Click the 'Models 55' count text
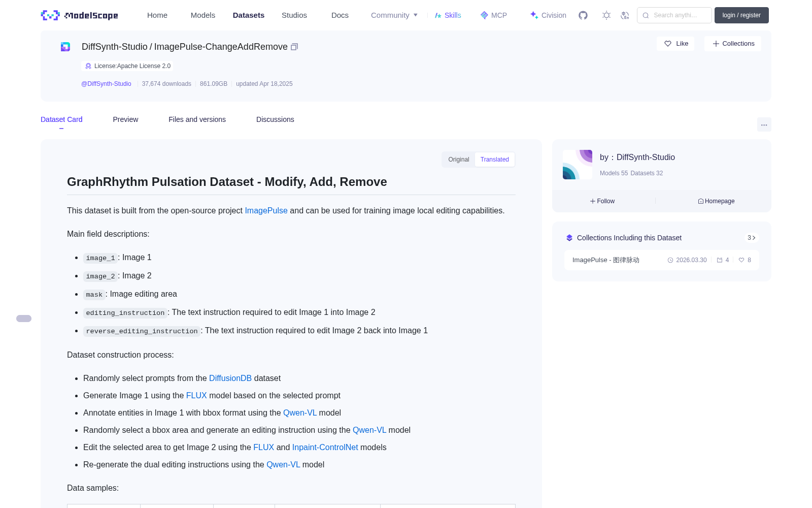Image resolution: width=812 pixels, height=508 pixels. click(614, 173)
